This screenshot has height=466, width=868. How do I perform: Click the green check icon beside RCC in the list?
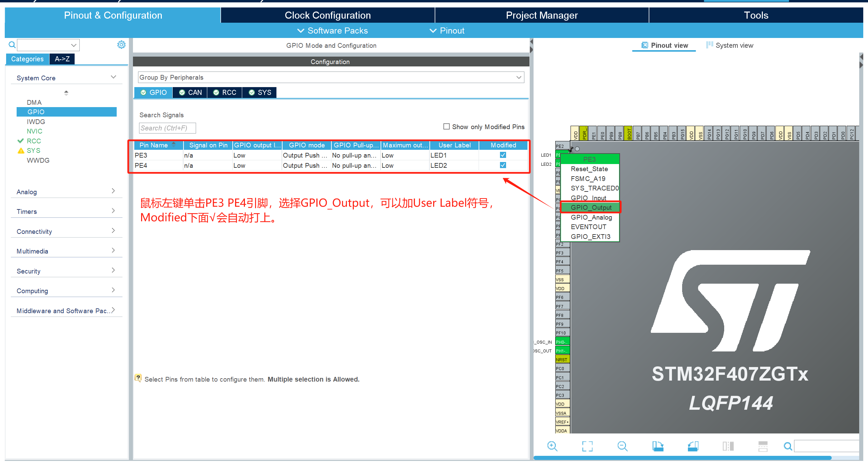tap(21, 141)
